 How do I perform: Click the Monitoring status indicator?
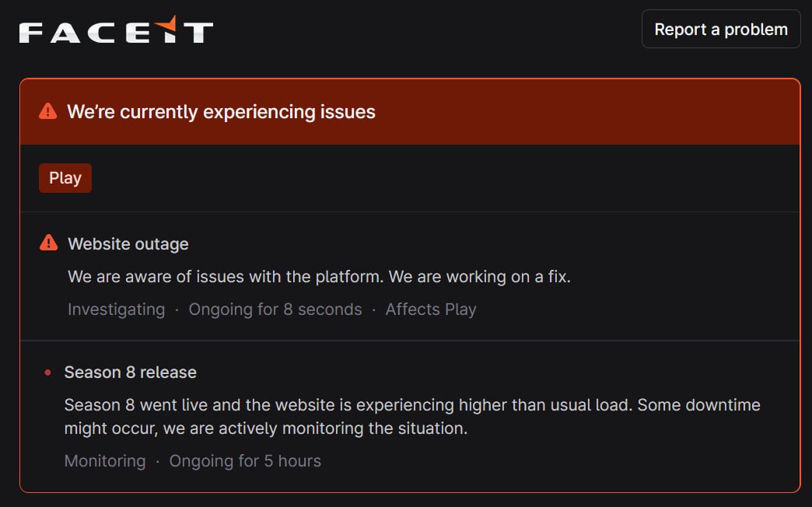pos(104,461)
